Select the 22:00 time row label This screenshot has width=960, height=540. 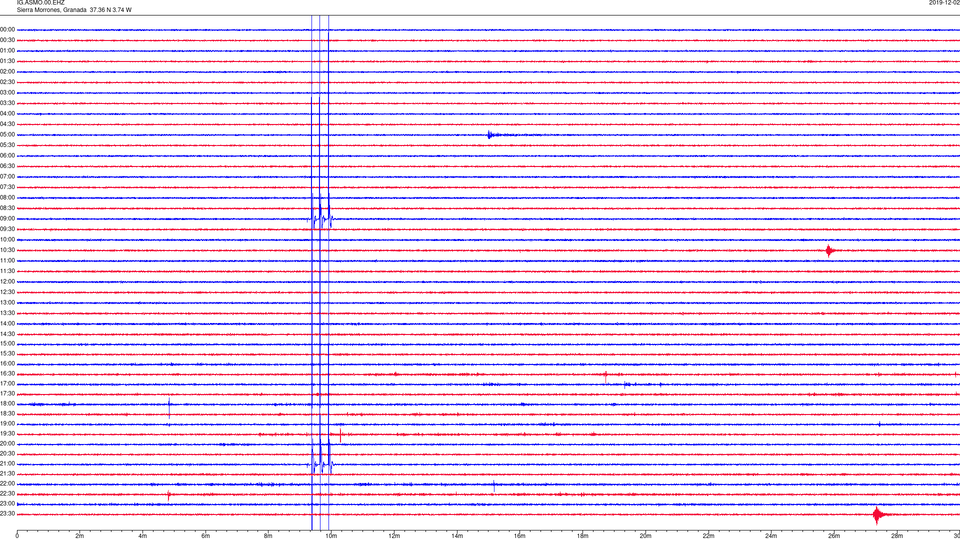(7, 484)
